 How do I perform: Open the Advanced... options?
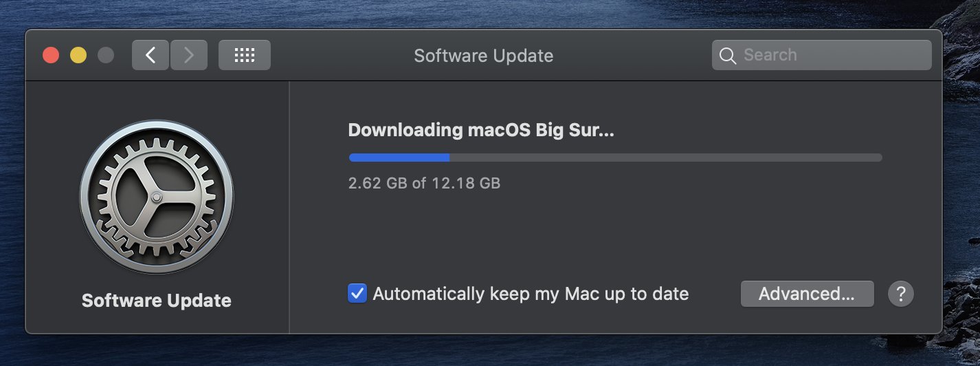click(x=807, y=294)
